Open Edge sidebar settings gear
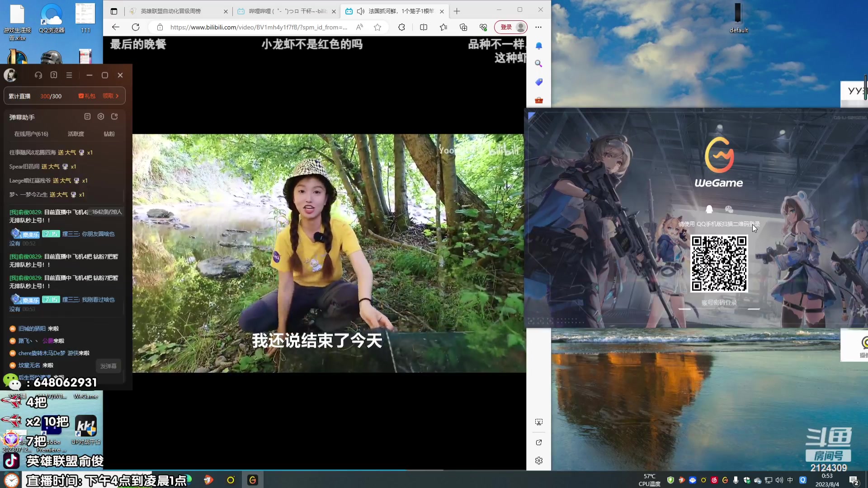The width and height of the screenshot is (868, 488). click(x=538, y=460)
